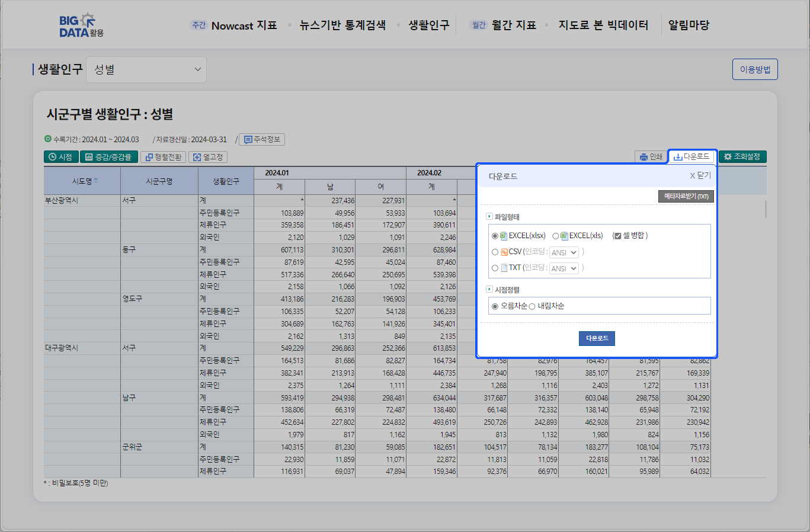The width and height of the screenshot is (810, 532).
Task: Choose 내림차순 descending sort radio
Action: 532,306
